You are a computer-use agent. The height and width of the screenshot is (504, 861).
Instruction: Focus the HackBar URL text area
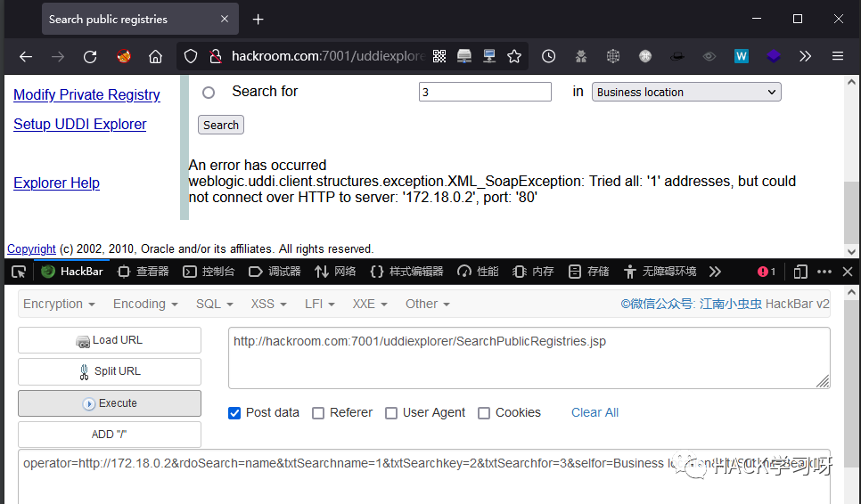tap(529, 358)
